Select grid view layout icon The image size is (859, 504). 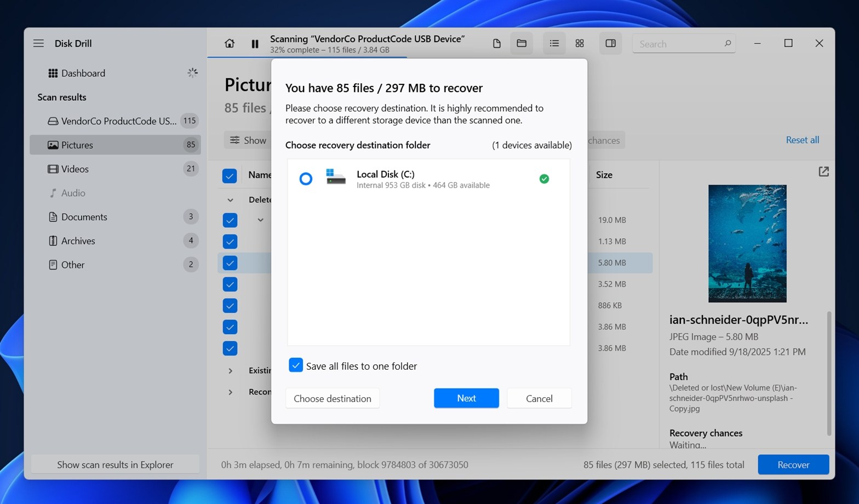[580, 43]
